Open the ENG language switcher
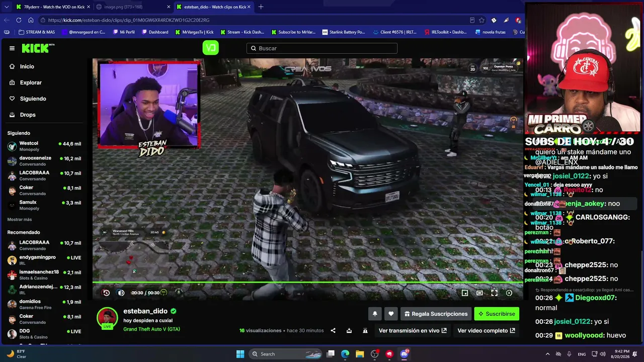644x362 pixels. pyautogui.click(x=582, y=354)
